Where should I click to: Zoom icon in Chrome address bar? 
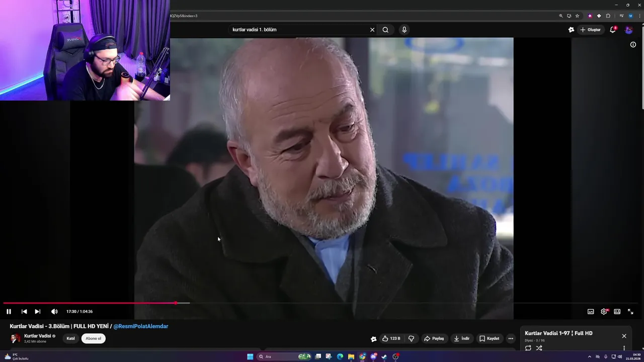(x=561, y=16)
